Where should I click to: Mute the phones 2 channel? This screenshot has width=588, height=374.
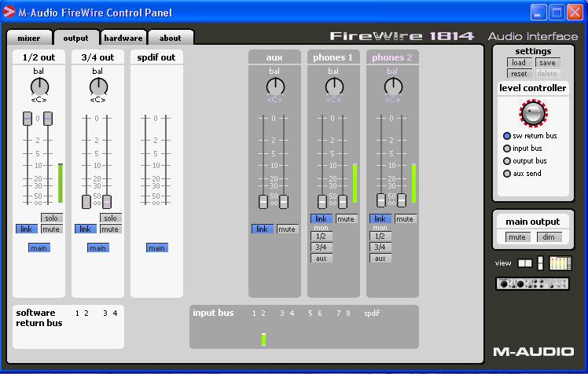click(406, 218)
